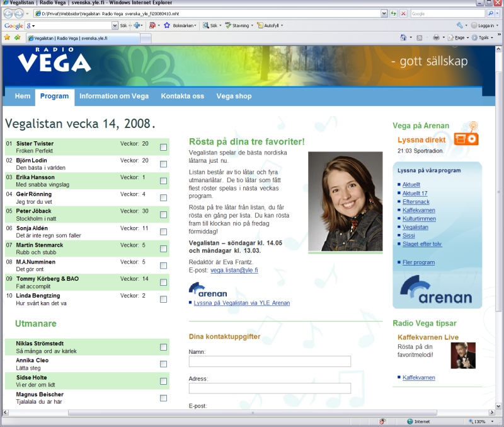
Task: Click the Print icon in the command bar
Action: point(436,38)
